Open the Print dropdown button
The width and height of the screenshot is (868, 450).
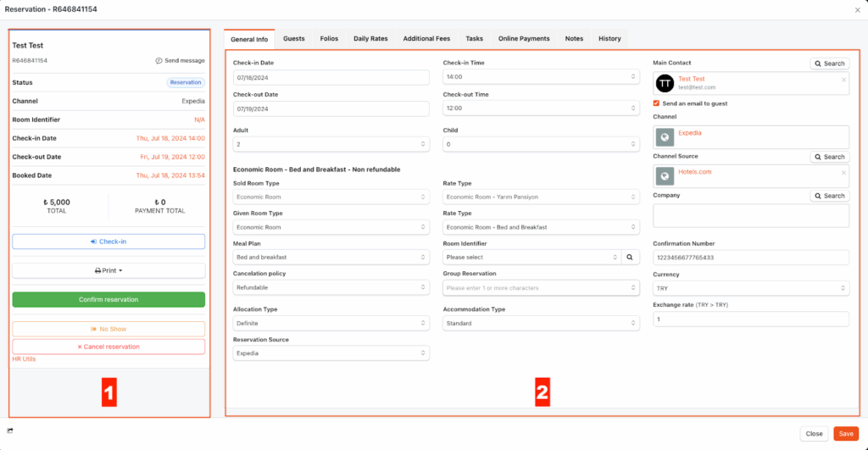(x=108, y=270)
